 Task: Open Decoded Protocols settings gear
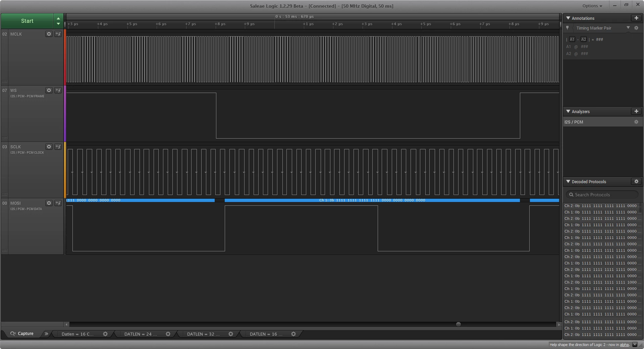click(x=636, y=182)
